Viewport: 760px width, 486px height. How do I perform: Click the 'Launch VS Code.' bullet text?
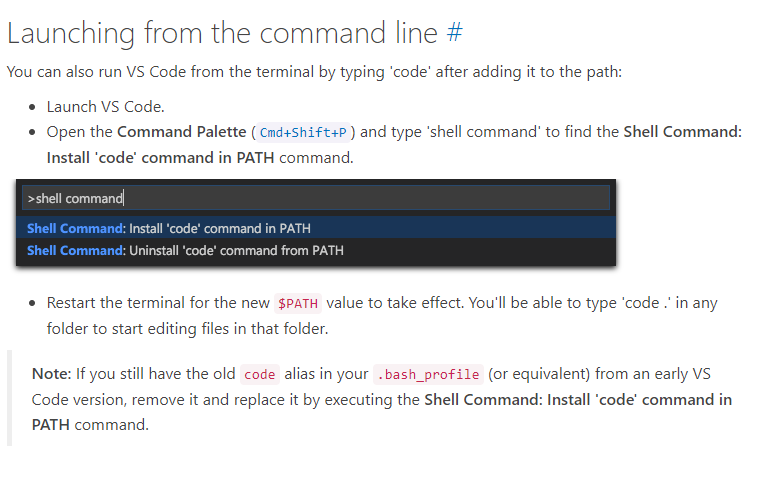pyautogui.click(x=105, y=107)
